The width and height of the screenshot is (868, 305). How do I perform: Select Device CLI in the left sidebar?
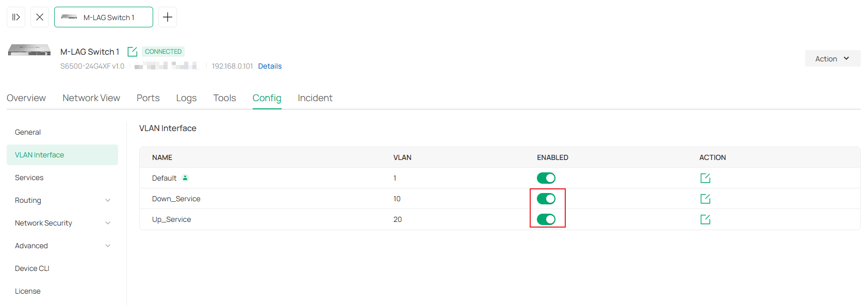pos(32,268)
